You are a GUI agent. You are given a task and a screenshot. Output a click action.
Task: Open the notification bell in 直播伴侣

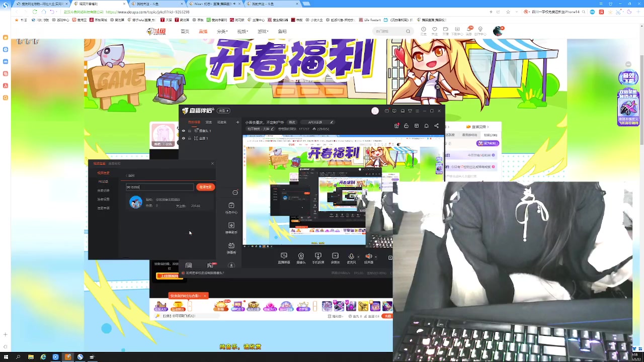[427, 126]
